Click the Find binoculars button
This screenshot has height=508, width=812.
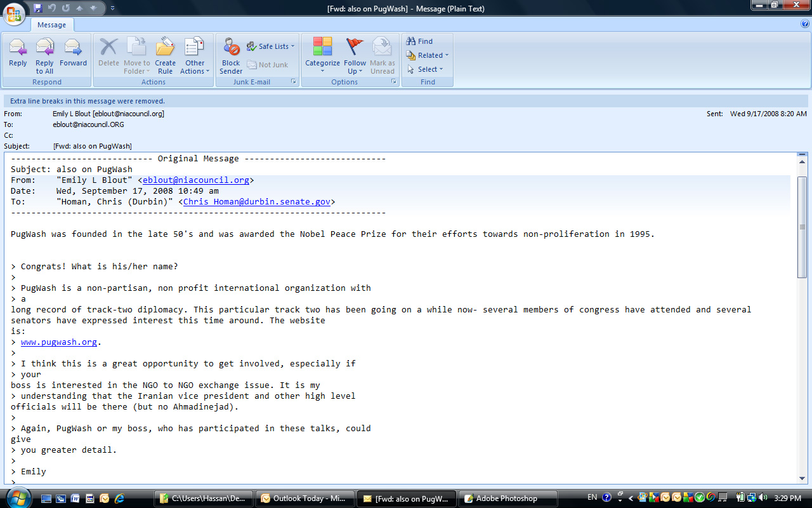click(x=419, y=41)
